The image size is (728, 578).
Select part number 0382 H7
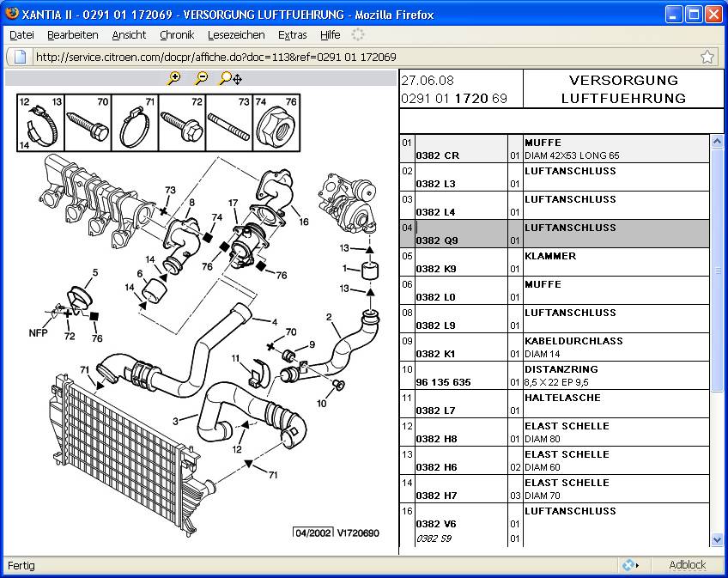(x=436, y=496)
